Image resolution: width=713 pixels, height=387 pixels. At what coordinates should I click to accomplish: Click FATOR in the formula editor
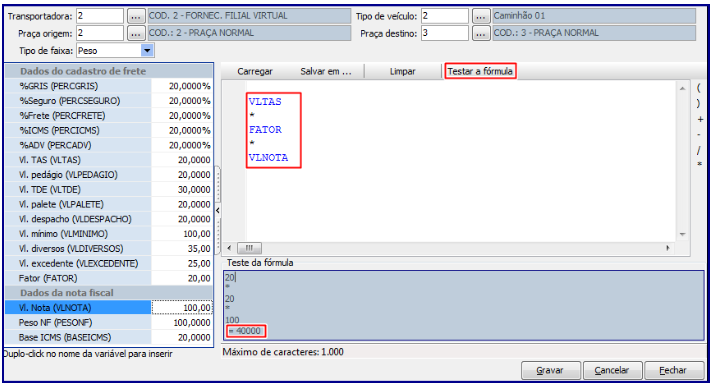pyautogui.click(x=265, y=130)
